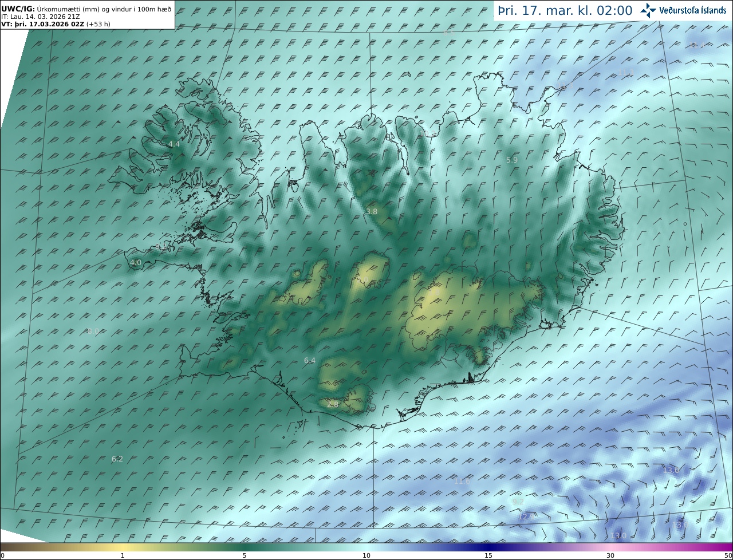Click the 1 tick on the color scale

(123, 555)
